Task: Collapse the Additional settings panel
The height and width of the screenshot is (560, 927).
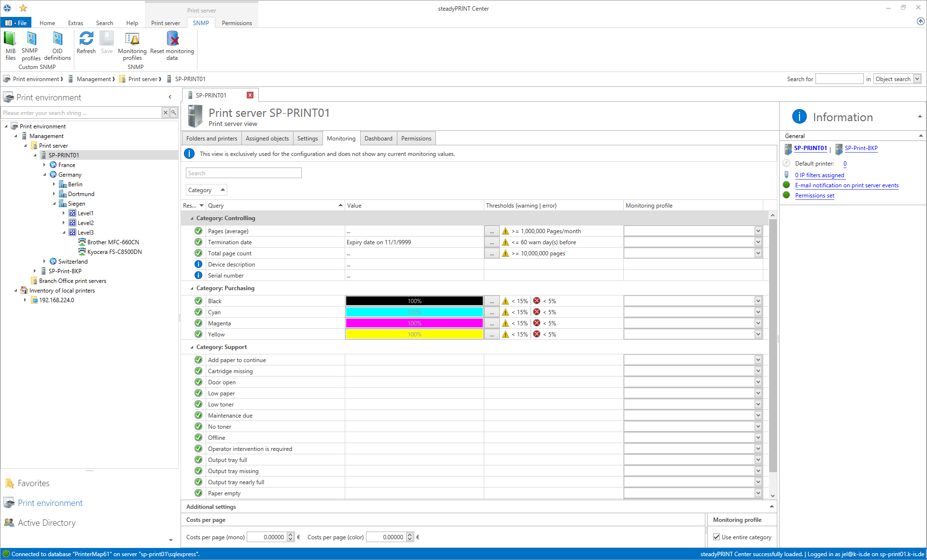Action: coord(772,506)
